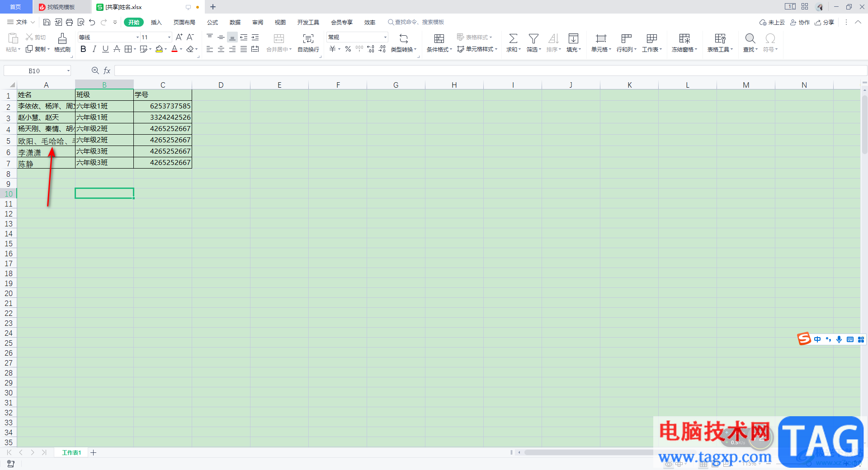Switch to the 找稻壳模板 window tab
Screen dimensions: 868x470
(61, 7)
